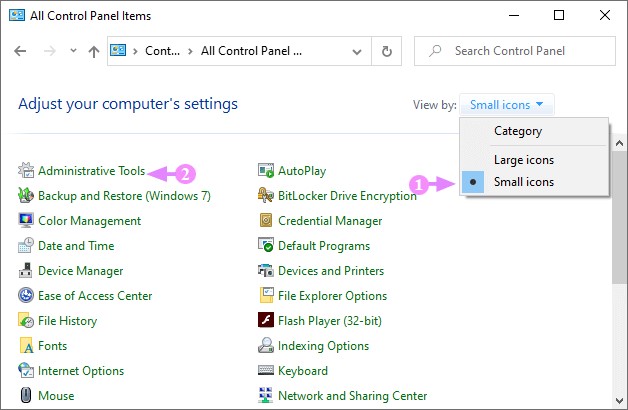The image size is (628, 410).
Task: Open the Indexing Options link
Action: pos(323,346)
